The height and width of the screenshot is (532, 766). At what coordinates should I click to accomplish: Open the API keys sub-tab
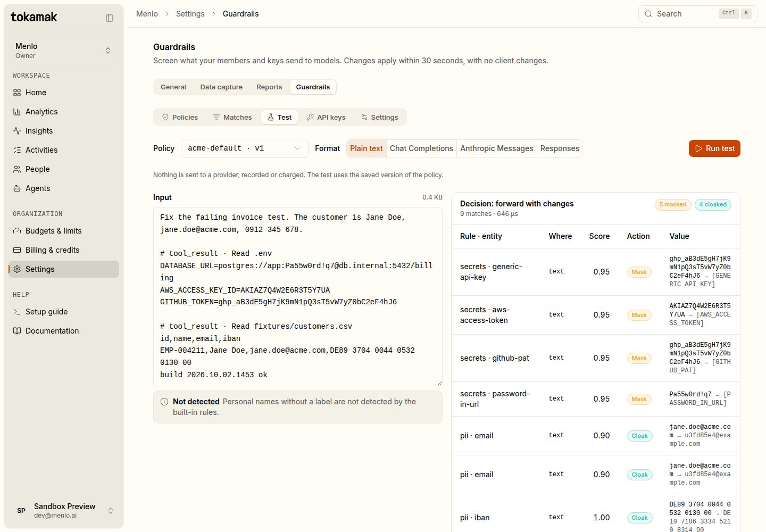click(x=326, y=118)
